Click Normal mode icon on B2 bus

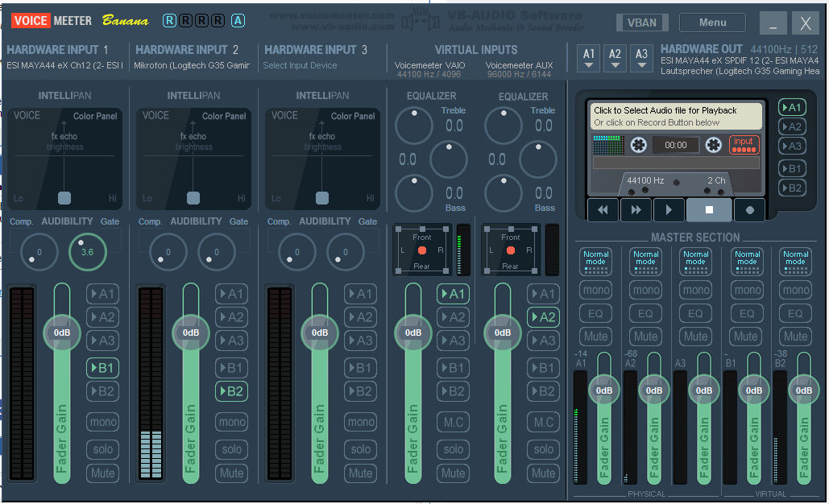point(796,262)
